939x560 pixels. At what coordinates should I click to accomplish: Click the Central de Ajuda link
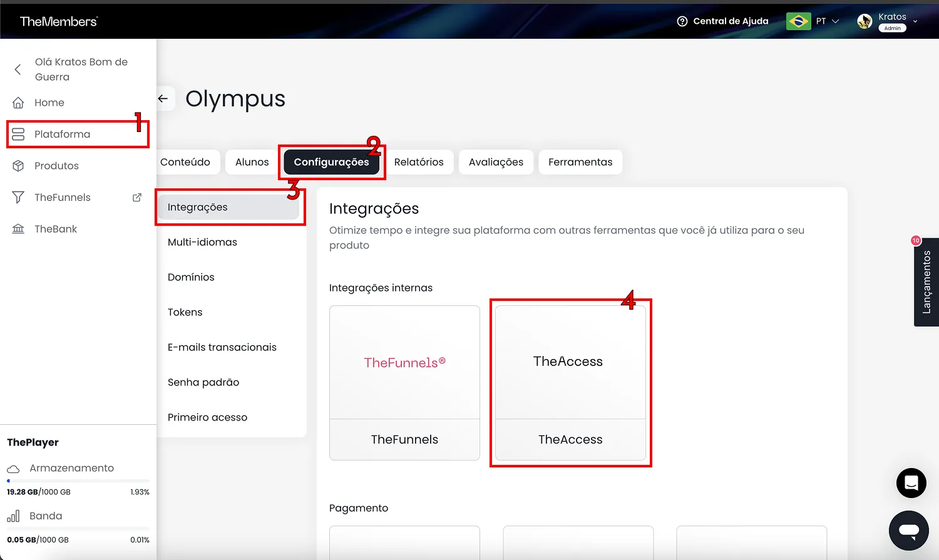tap(731, 21)
